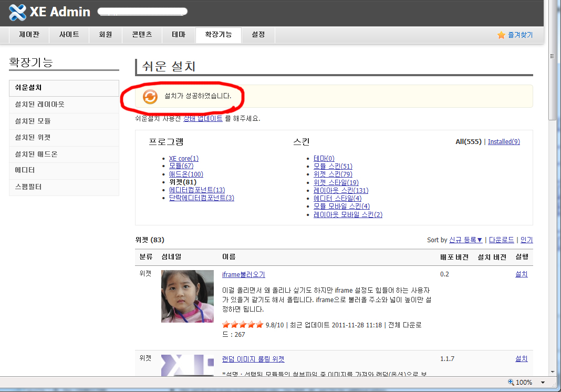Image resolution: width=561 pixels, height=392 pixels.
Task: Click 설치 for iframe불러오기 widget
Action: (x=521, y=274)
